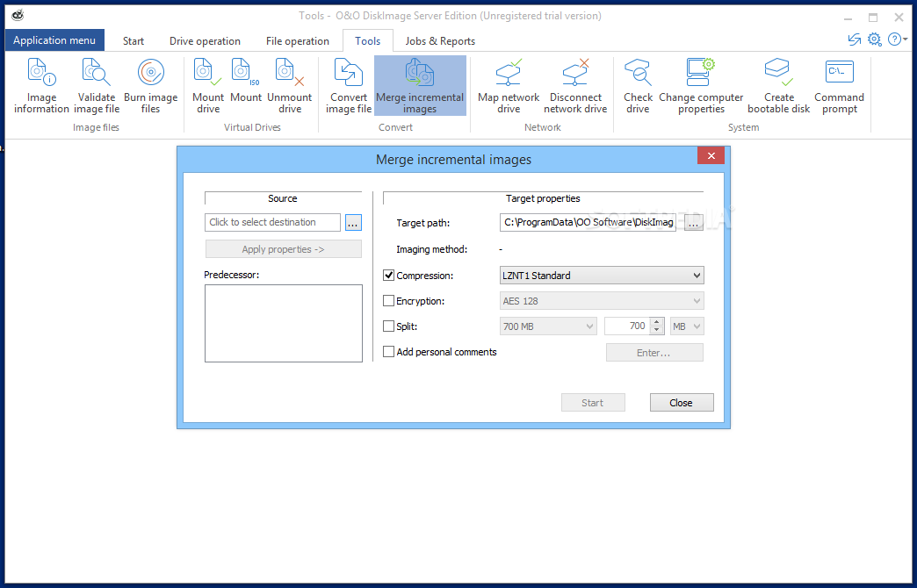
Task: Choose the Mount drive tool
Action: [x=208, y=86]
